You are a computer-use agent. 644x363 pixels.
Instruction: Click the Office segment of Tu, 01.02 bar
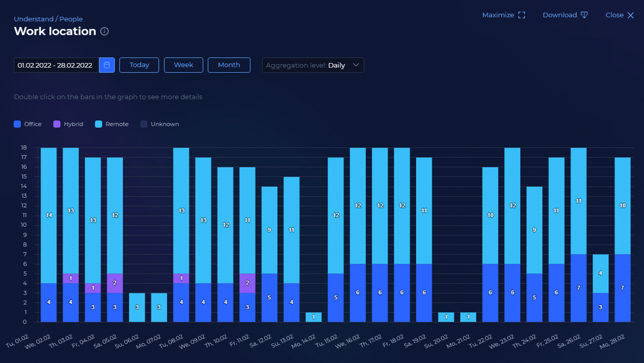click(x=49, y=303)
